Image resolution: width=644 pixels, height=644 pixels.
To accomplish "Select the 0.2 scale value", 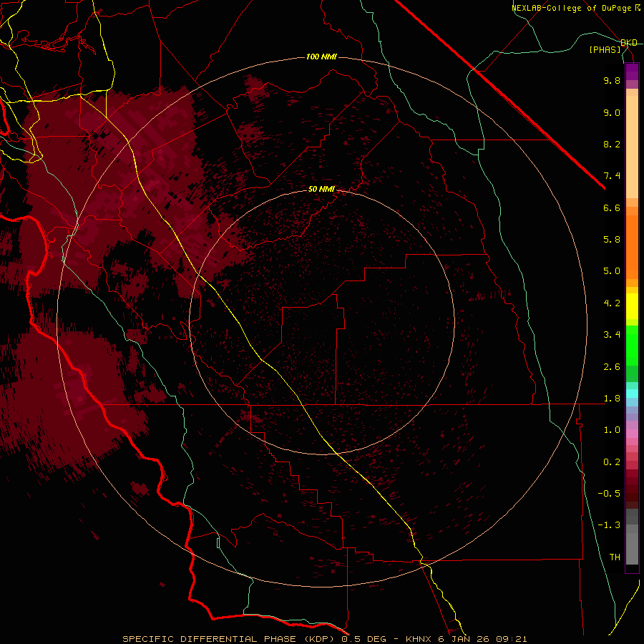I will point(612,462).
